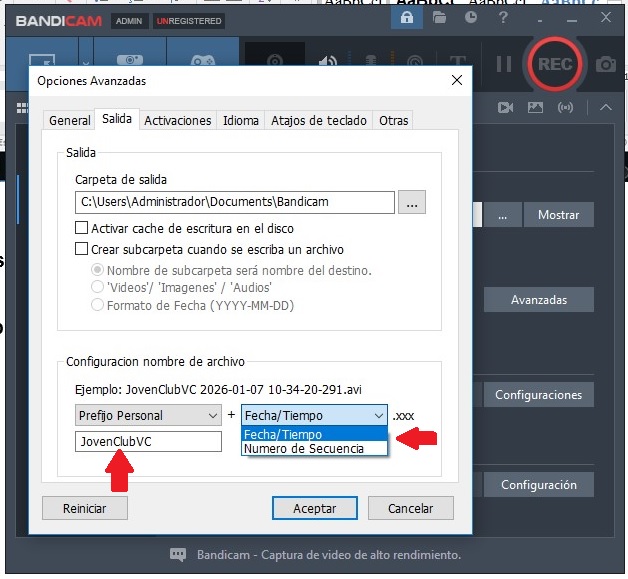Select the Salida tab

[x=117, y=119]
